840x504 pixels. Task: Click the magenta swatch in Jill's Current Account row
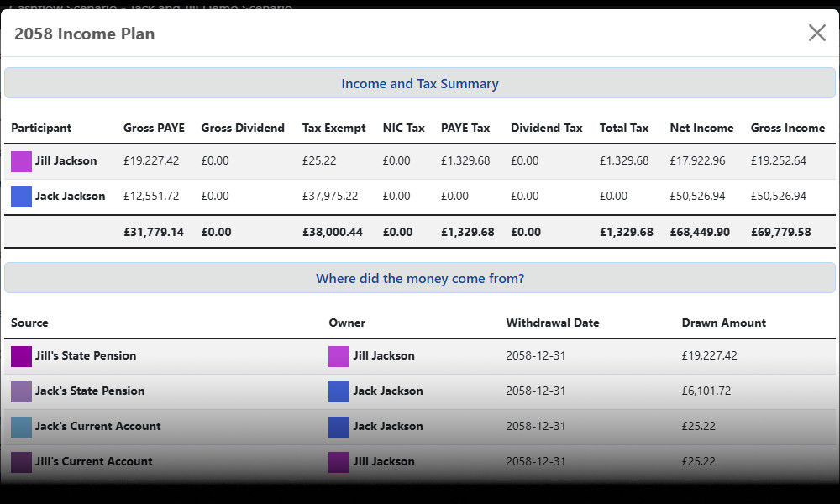pos(338,461)
